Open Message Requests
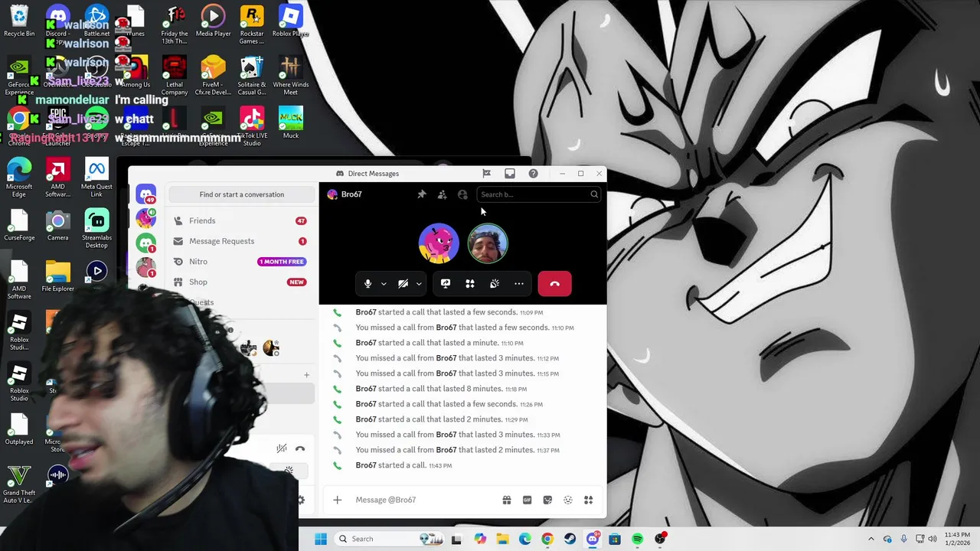This screenshot has width=980, height=551. point(240,241)
